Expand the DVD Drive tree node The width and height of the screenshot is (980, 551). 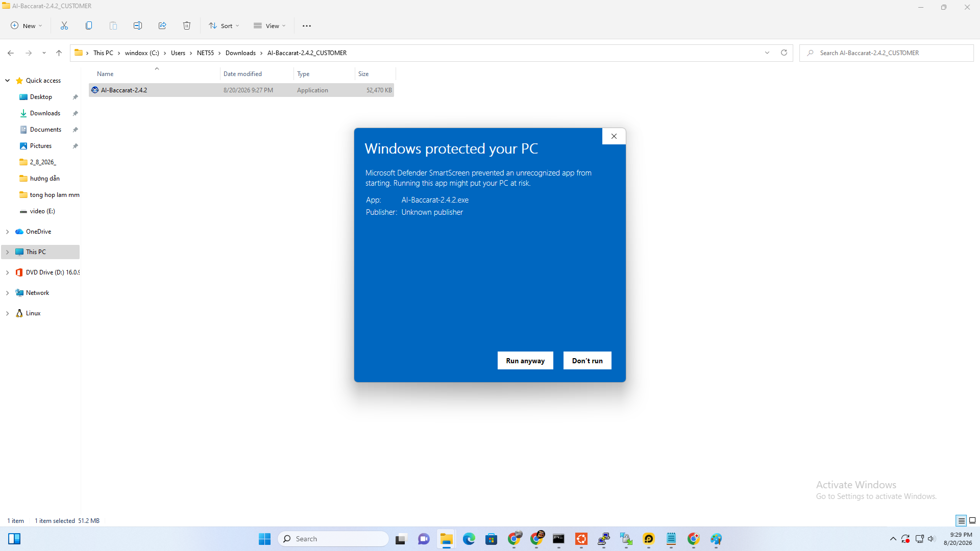point(8,272)
